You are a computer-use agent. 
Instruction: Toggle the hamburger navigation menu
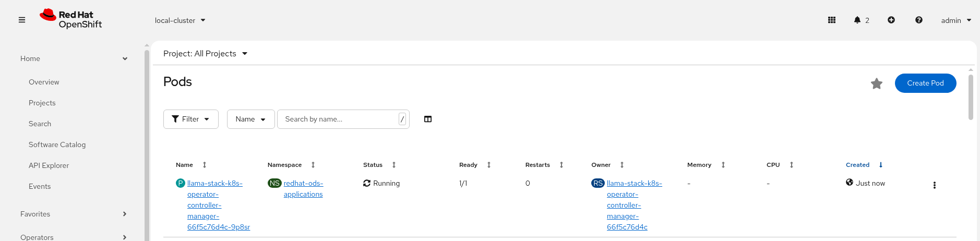coord(22,20)
